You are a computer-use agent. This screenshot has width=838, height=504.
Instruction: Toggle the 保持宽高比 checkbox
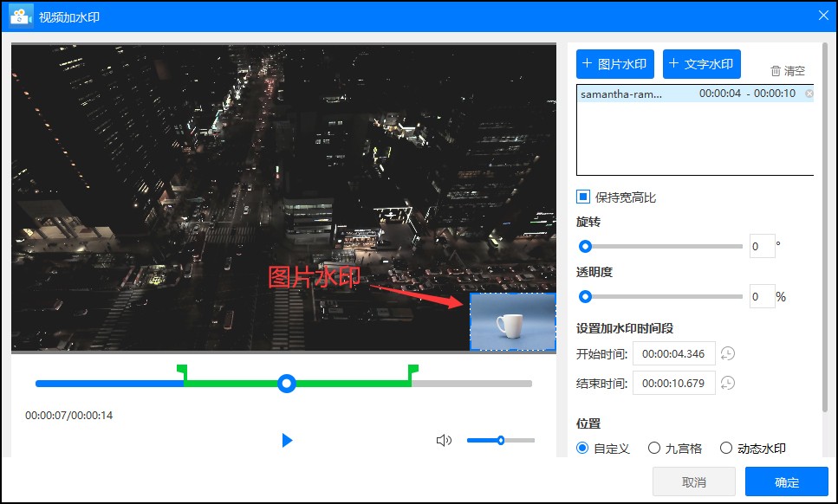583,197
